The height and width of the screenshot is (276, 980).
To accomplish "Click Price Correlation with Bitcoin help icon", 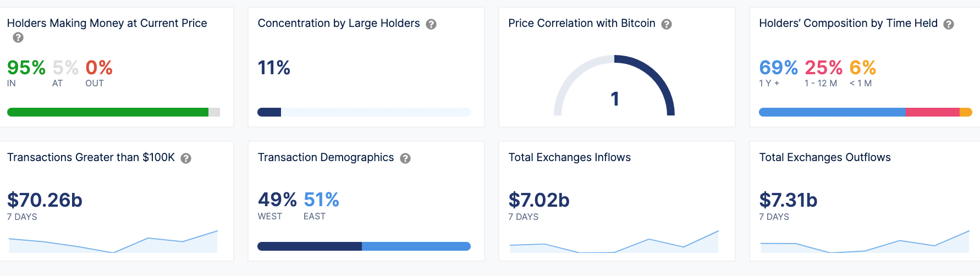I will tap(667, 24).
